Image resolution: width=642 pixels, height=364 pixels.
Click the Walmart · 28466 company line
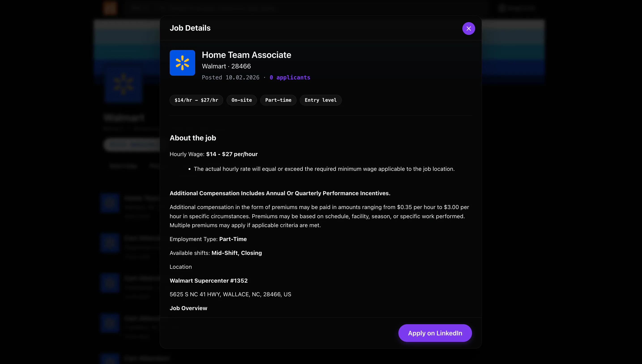(226, 66)
